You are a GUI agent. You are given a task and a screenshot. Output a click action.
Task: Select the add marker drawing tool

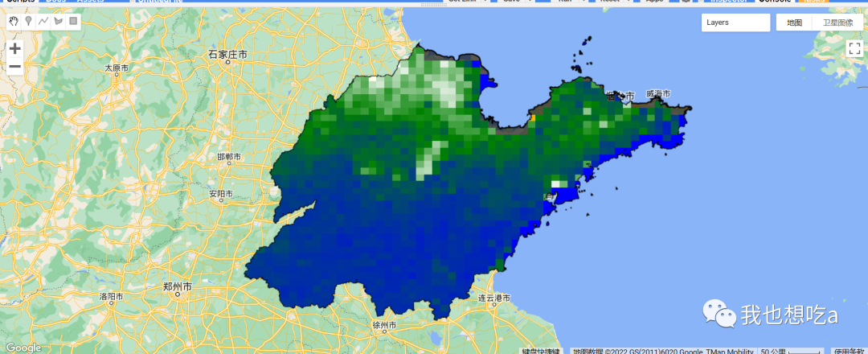(x=28, y=22)
